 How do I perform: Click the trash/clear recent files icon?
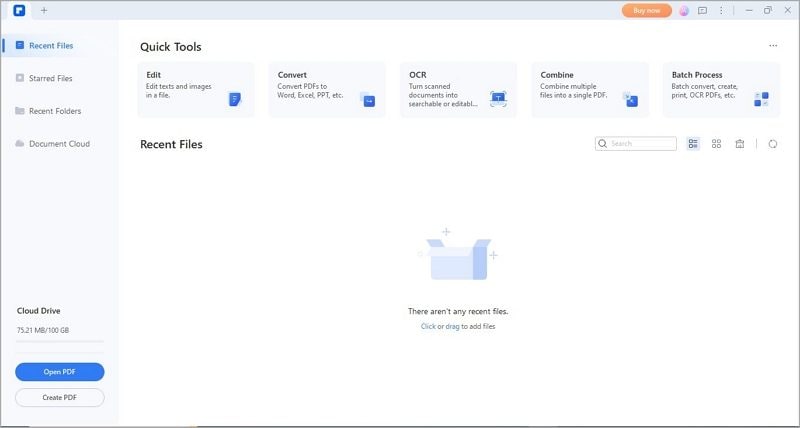tap(740, 144)
